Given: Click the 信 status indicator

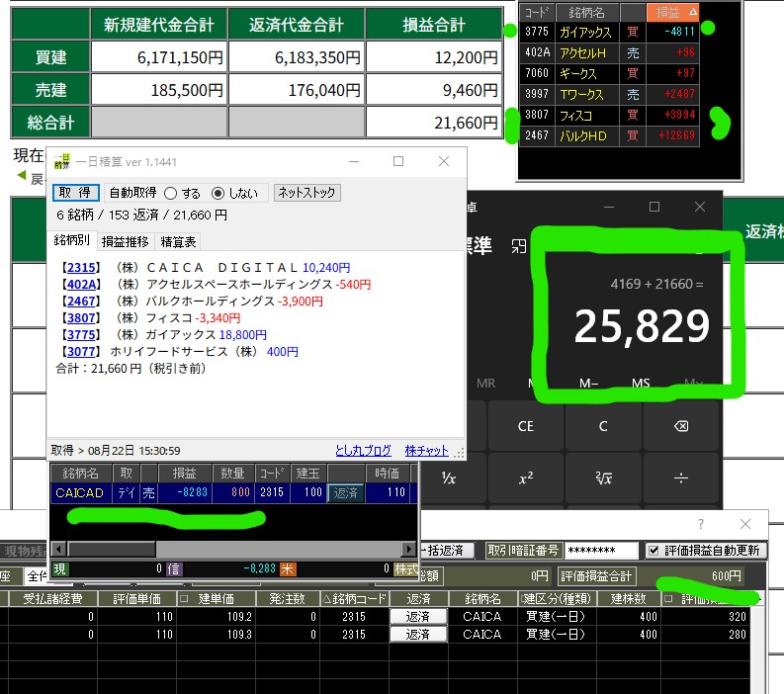Looking at the screenshot, I should 173,569.
